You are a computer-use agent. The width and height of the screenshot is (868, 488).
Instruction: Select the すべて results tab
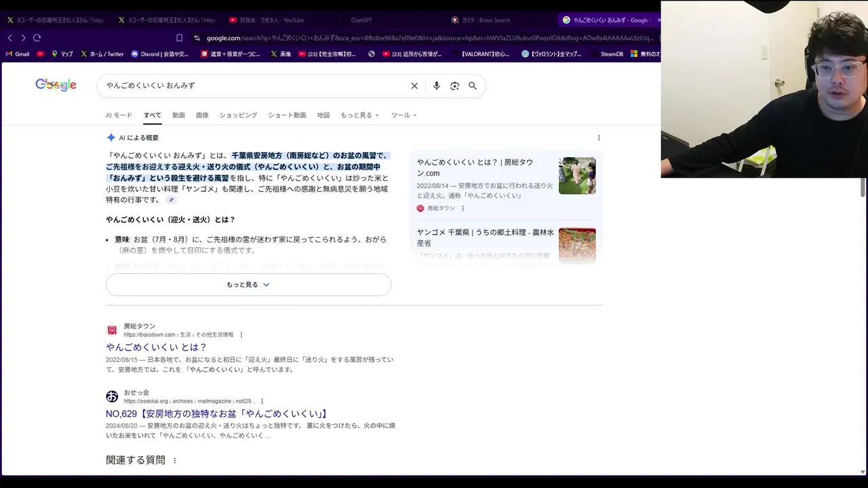tap(152, 115)
